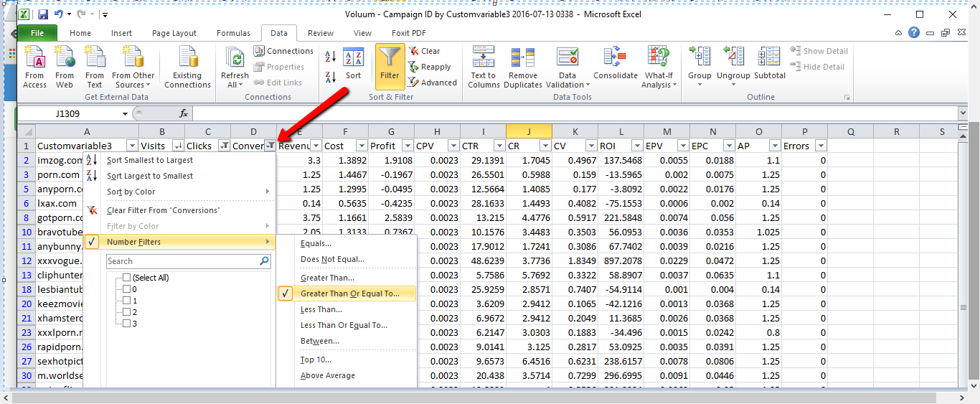Open the ROI column filter dropdown

pos(637,146)
